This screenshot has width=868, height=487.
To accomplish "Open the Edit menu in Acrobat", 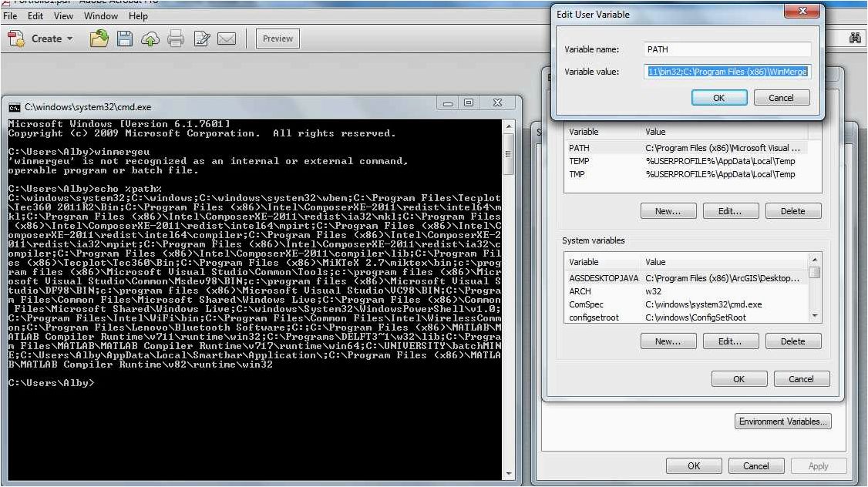I will tap(35, 16).
